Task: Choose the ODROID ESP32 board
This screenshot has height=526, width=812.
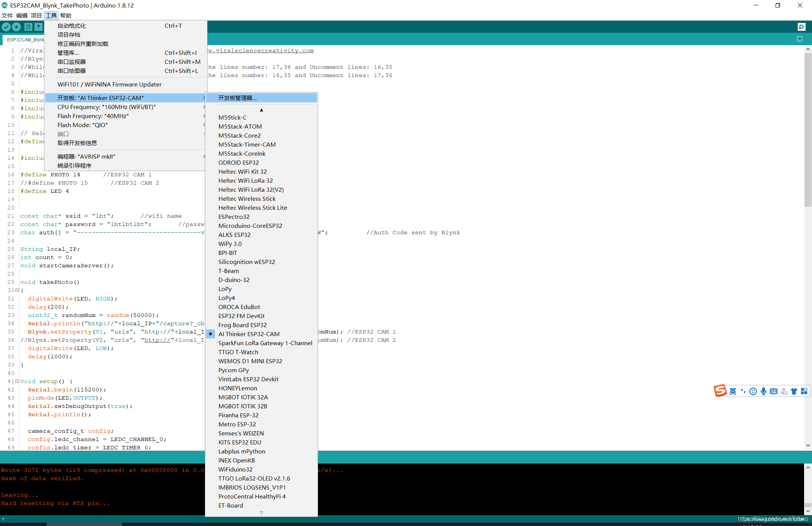Action: pyautogui.click(x=261, y=162)
